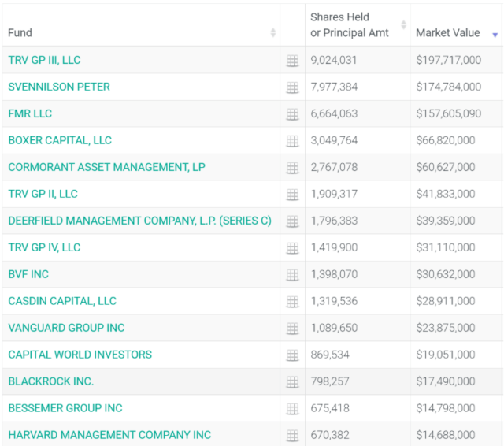The width and height of the screenshot is (504, 446).
Task: Open the SVENNILSON PETER fund link
Action: click(59, 87)
